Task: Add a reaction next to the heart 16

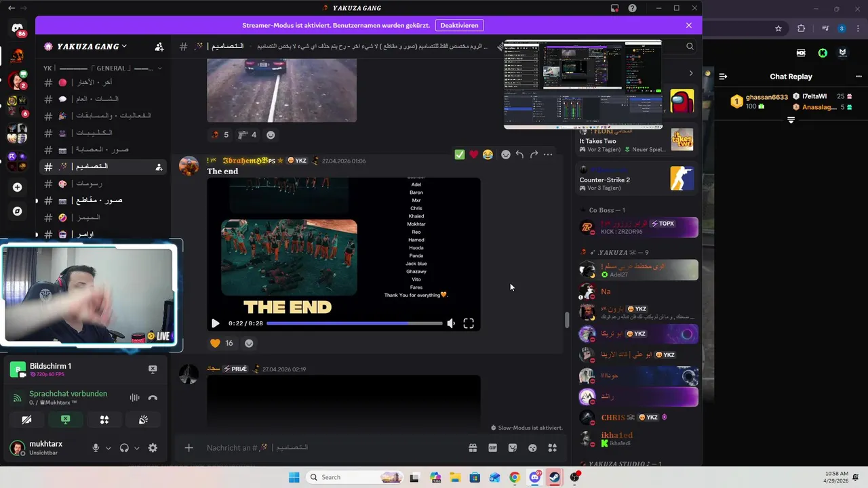Action: click(249, 344)
